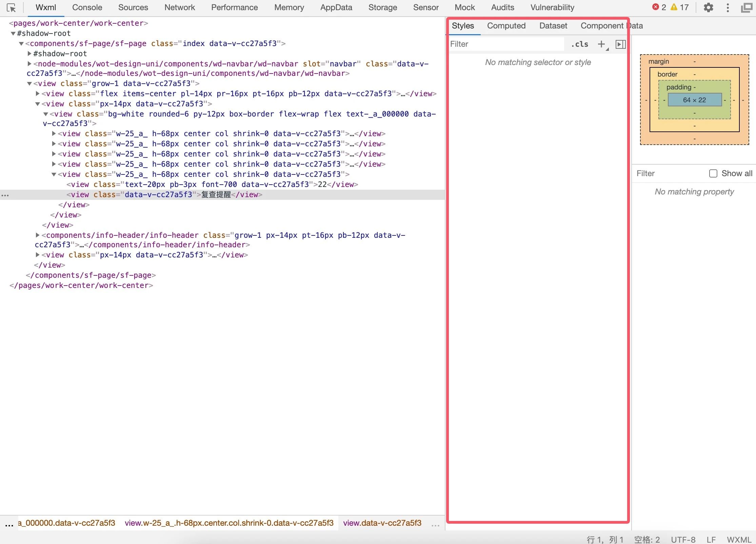The width and height of the screenshot is (756, 544).
Task: Collapse the view grow-1 node
Action: tap(29, 84)
